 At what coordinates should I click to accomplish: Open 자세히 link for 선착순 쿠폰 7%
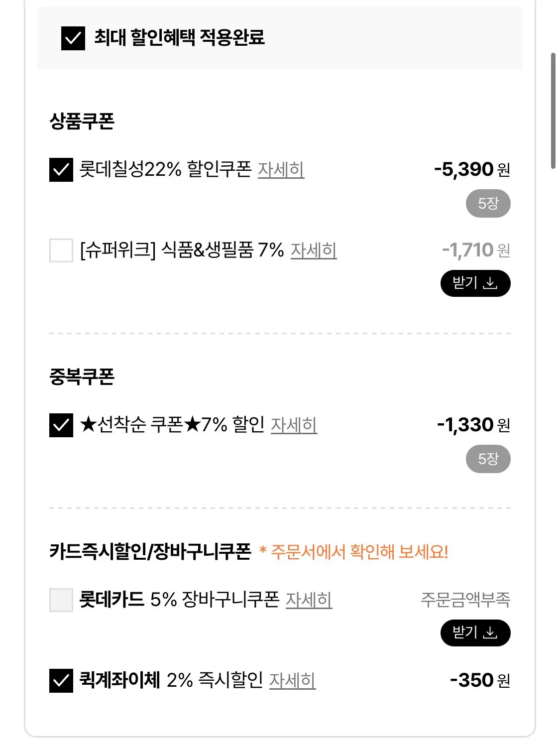294,425
